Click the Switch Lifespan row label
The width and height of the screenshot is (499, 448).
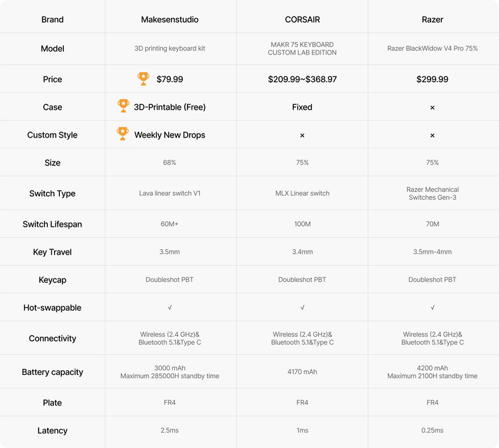coord(53,224)
